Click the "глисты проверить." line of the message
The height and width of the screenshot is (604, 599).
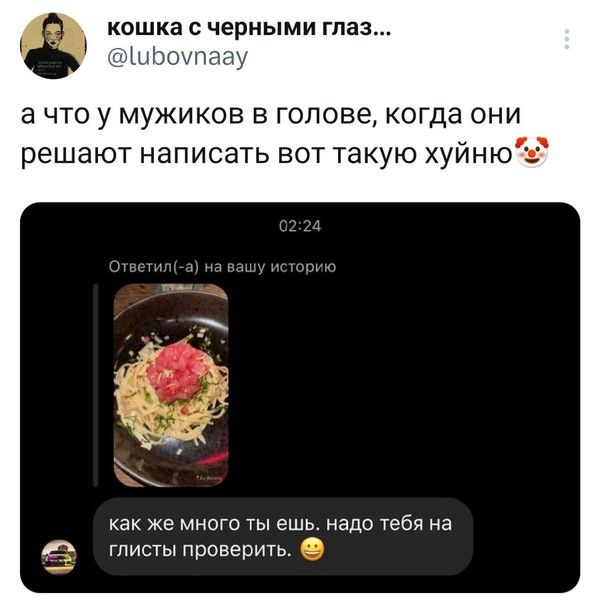(x=200, y=550)
